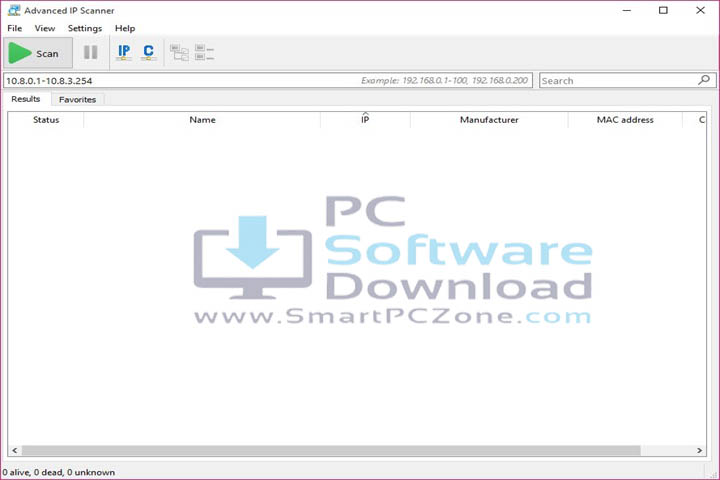Click the pause scan icon

pos(90,52)
